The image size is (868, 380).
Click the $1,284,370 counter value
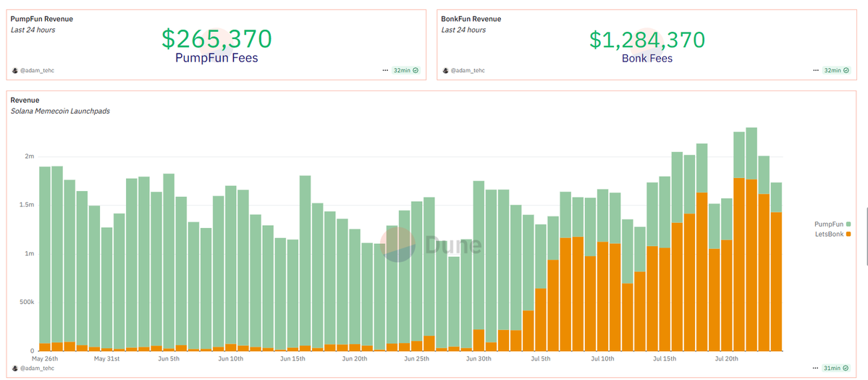click(647, 40)
